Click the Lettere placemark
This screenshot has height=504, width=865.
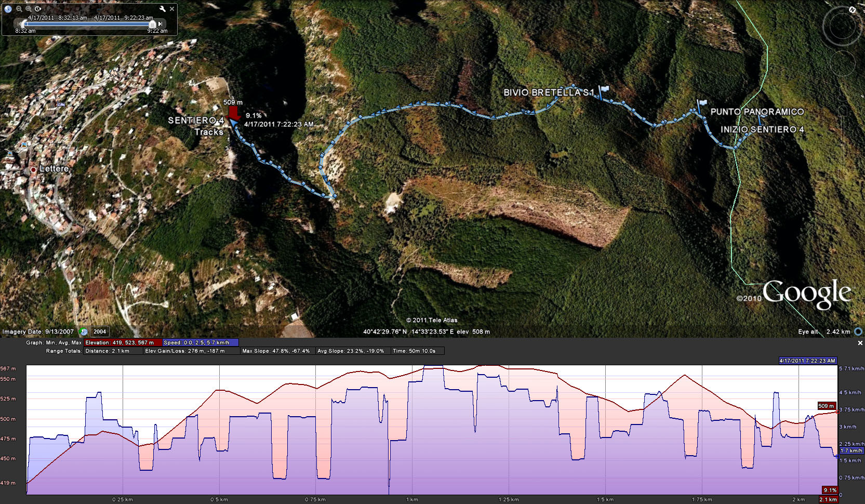(x=33, y=169)
